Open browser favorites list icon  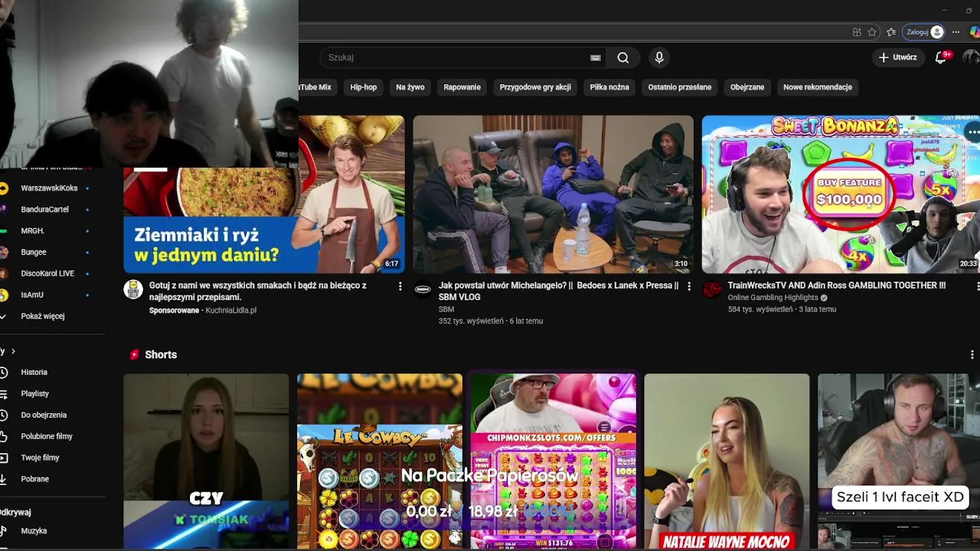891,32
